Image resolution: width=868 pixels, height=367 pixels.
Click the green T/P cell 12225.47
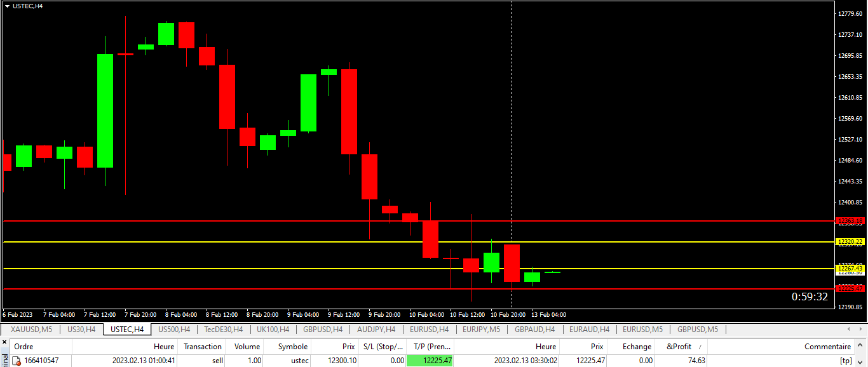point(430,361)
